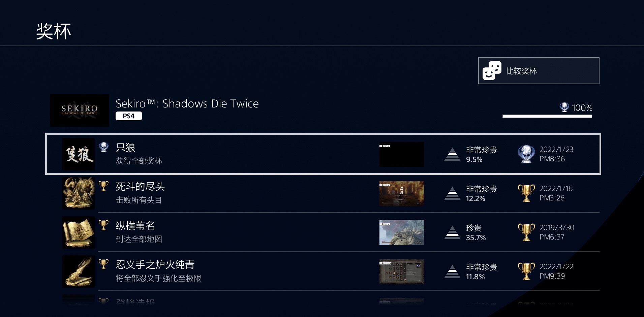Screen dimensions: 644x317
Task: Click the 死斗的尽头 golden statue icon
Action: click(x=79, y=193)
